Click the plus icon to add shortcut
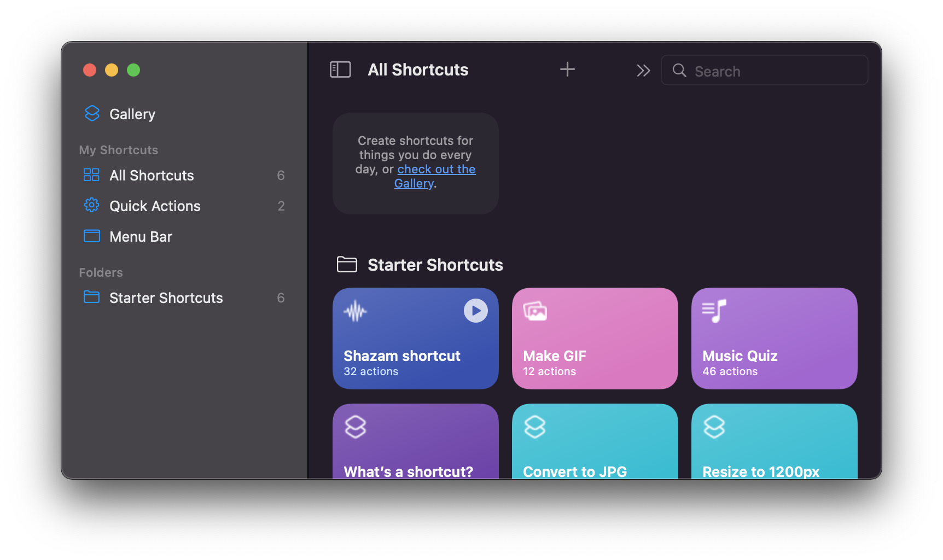 click(x=567, y=69)
